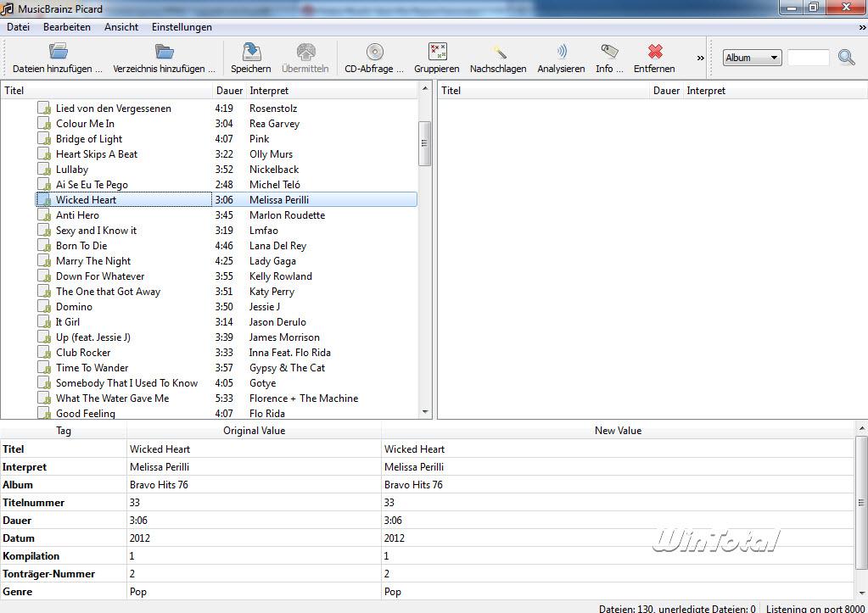Click the right pane Titel column header
Screen dimensions: 868x613
tap(544, 90)
